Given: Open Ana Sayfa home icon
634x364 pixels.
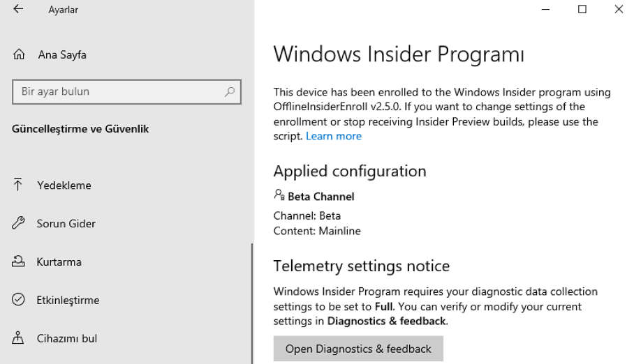Looking at the screenshot, I should point(19,54).
